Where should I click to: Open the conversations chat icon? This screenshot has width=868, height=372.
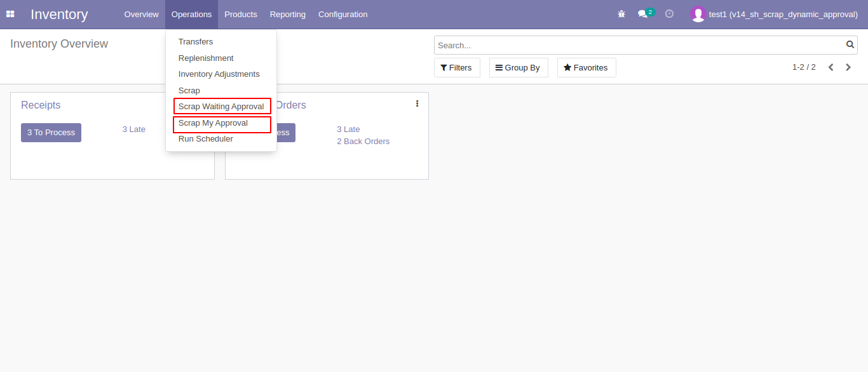pos(643,14)
